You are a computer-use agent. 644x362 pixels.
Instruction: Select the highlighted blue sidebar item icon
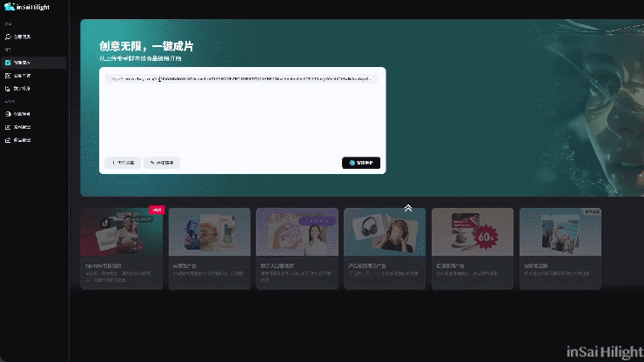(8, 64)
